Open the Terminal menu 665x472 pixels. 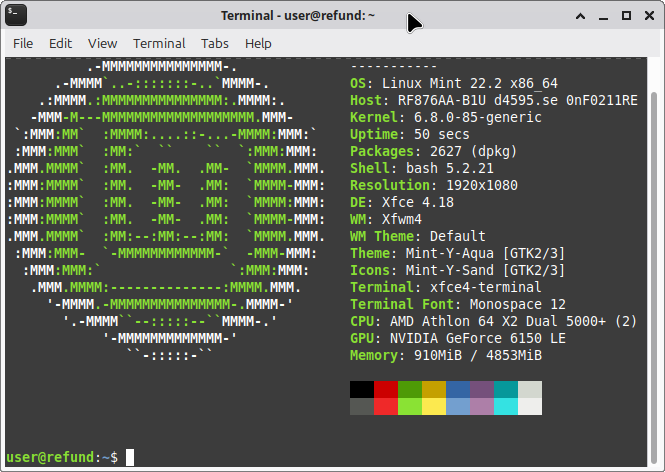tap(159, 43)
